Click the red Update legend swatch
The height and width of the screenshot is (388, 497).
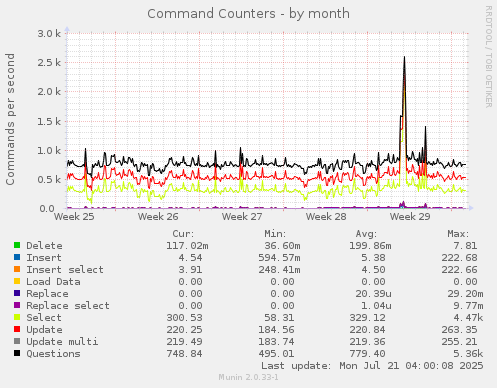[x=17, y=329]
